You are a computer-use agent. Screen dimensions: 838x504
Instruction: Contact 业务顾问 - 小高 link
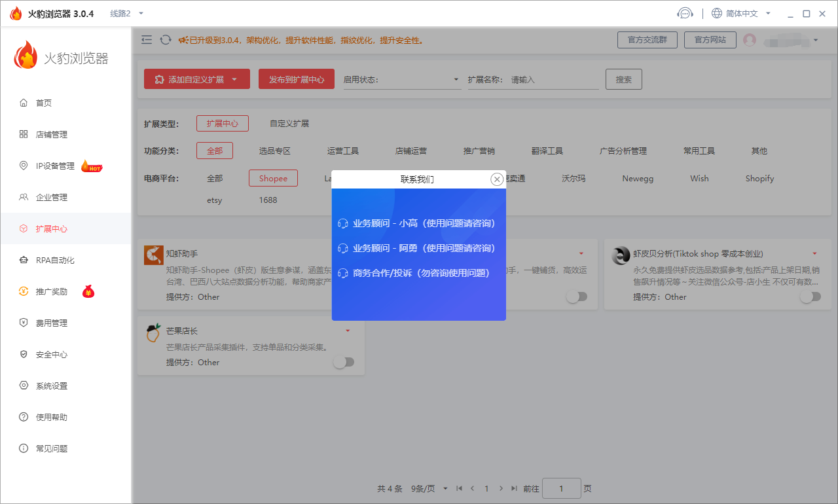click(423, 223)
